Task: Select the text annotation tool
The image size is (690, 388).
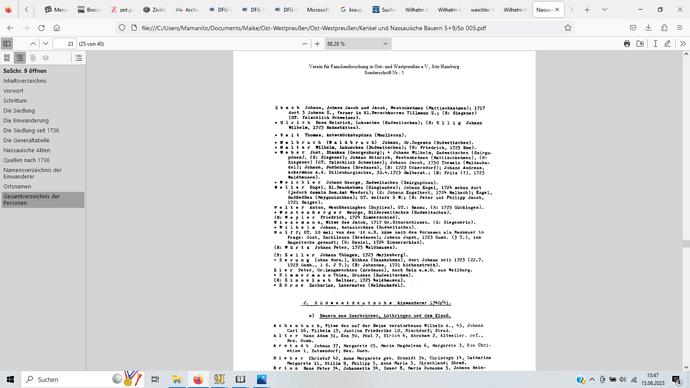Action: coord(655,44)
